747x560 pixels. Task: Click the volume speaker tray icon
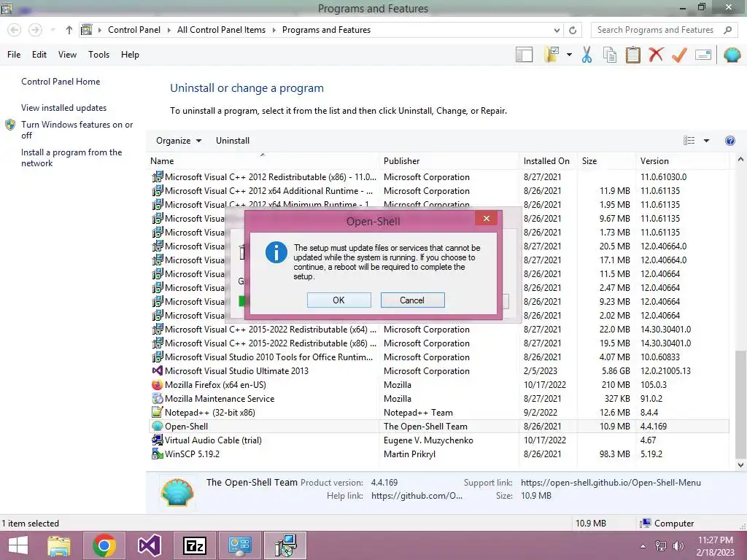click(678, 545)
